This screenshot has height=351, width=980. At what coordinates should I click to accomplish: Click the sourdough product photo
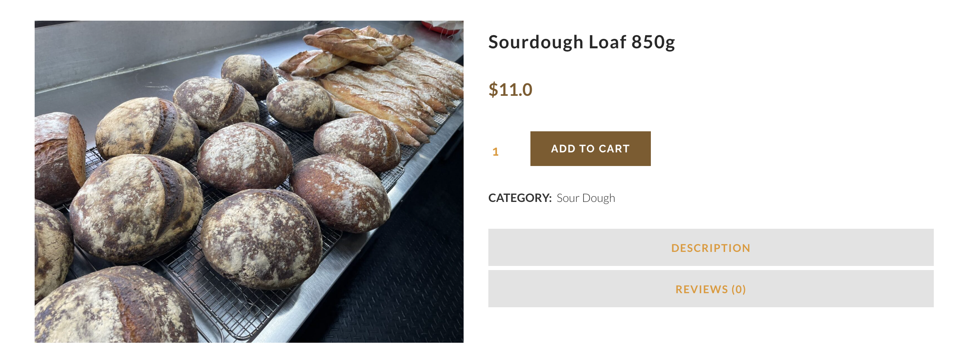249,182
